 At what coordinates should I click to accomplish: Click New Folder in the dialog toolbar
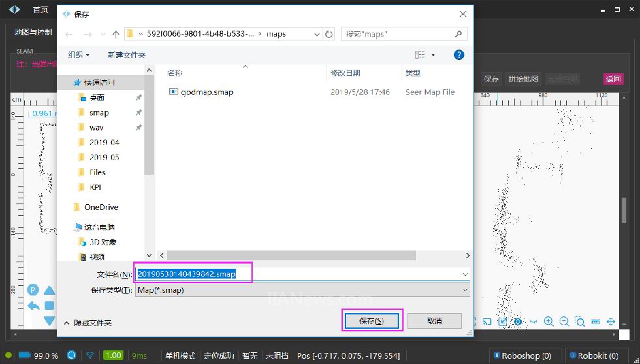click(x=127, y=55)
